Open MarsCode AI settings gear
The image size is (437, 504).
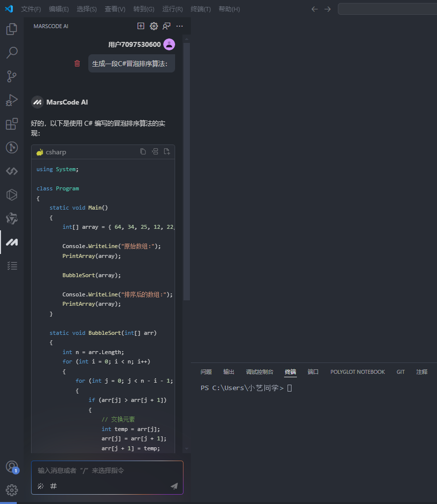[154, 26]
